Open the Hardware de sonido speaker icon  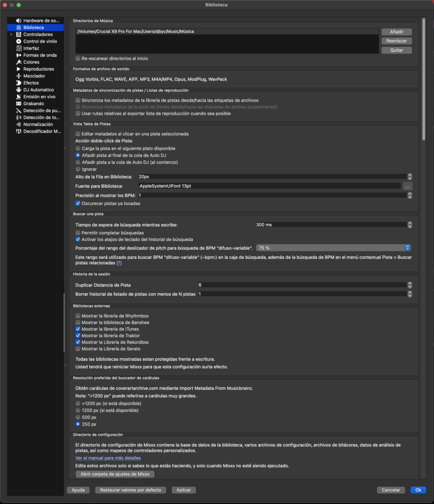[x=19, y=21]
